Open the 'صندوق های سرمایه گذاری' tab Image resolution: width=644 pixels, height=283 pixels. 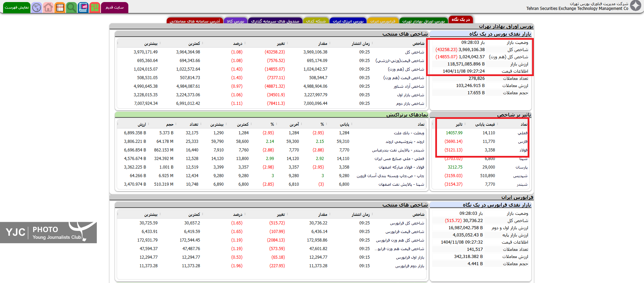[x=275, y=21]
